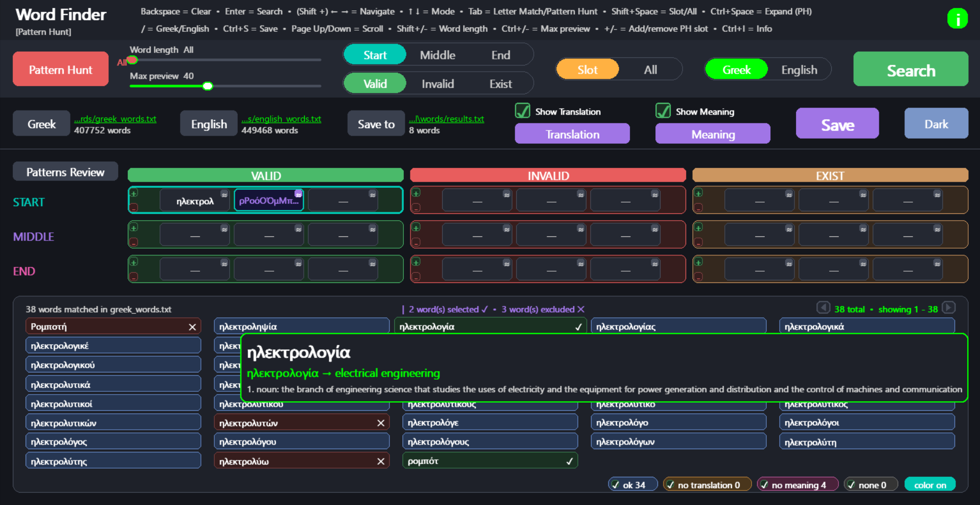The image size is (980, 505).
Task: Select the Start position tab
Action: [375, 55]
